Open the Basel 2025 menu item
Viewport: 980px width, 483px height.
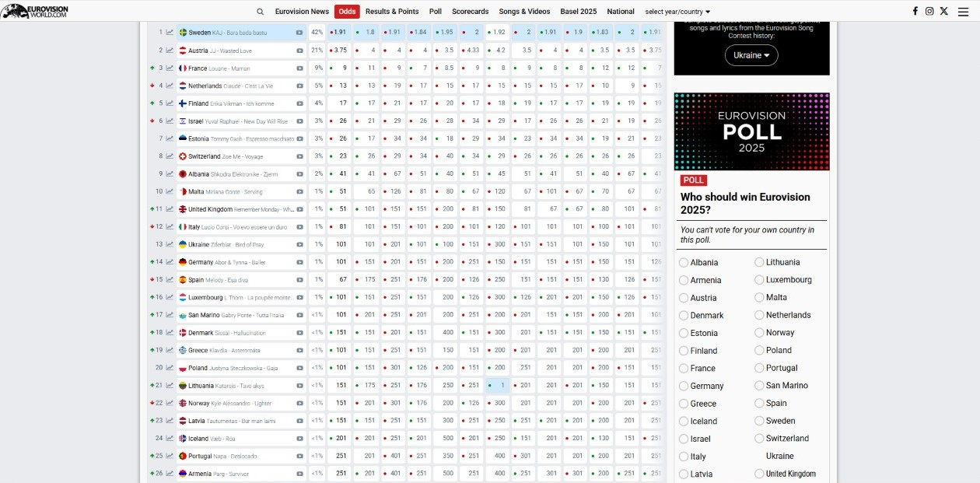pyautogui.click(x=579, y=12)
